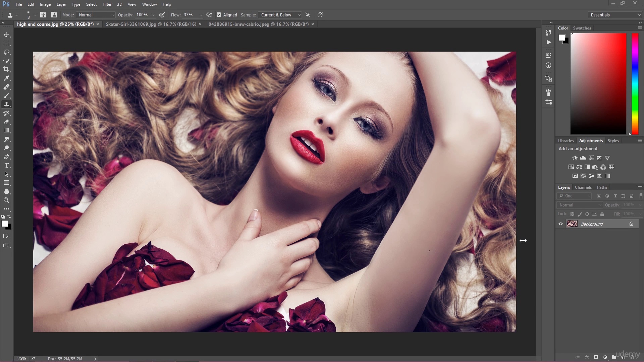This screenshot has height=362, width=644.
Task: Open the Filter menu
Action: point(107,4)
